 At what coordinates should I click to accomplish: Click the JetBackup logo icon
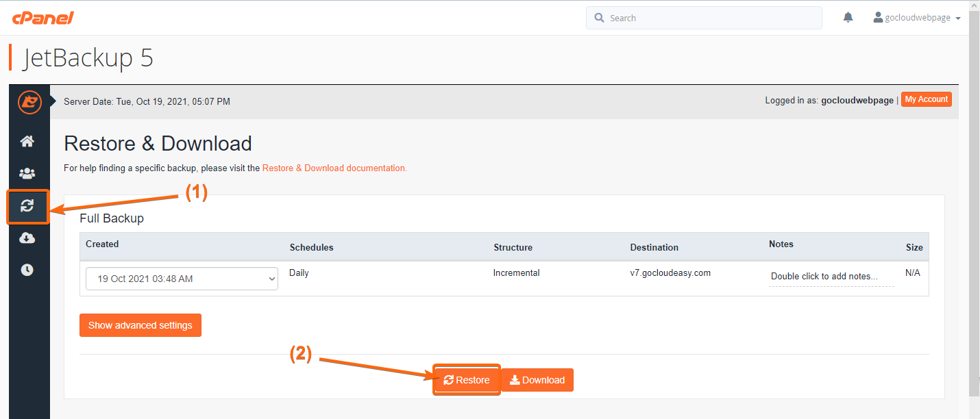[29, 102]
